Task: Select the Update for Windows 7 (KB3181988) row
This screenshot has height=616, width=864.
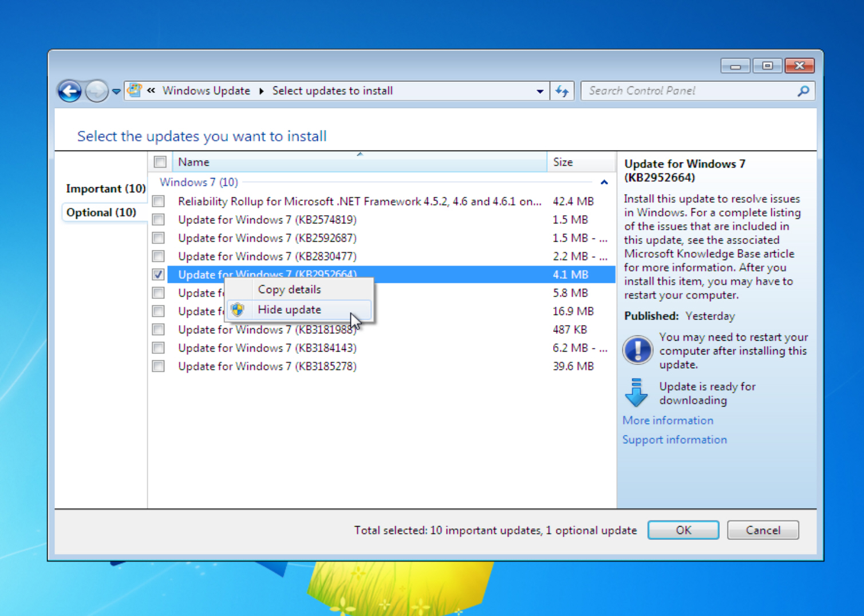Action: (391, 329)
